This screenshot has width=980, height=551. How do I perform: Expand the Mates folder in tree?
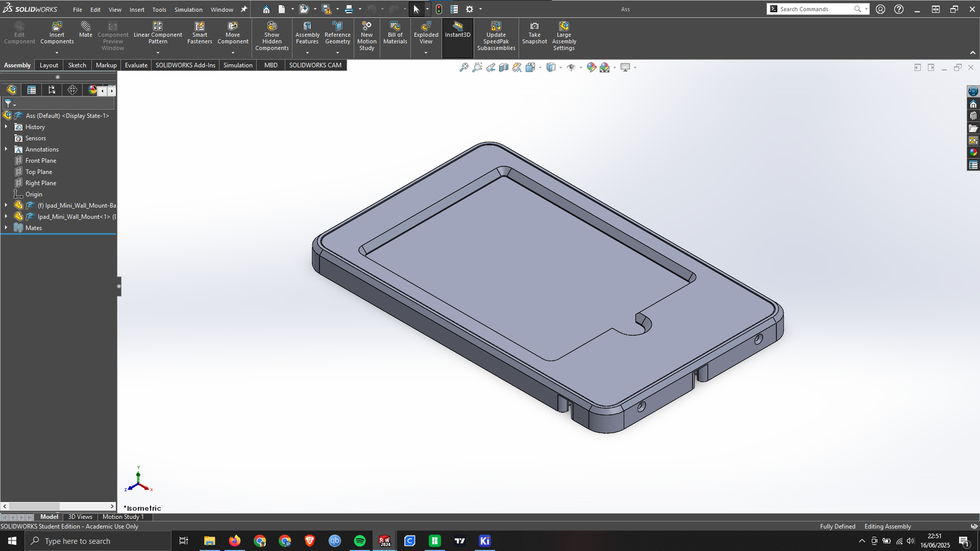click(6, 228)
